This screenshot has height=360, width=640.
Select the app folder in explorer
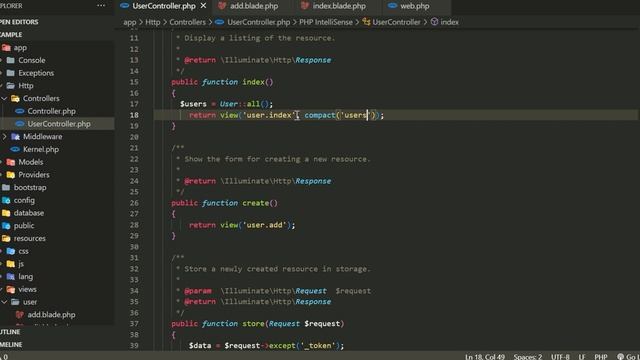pos(20,48)
